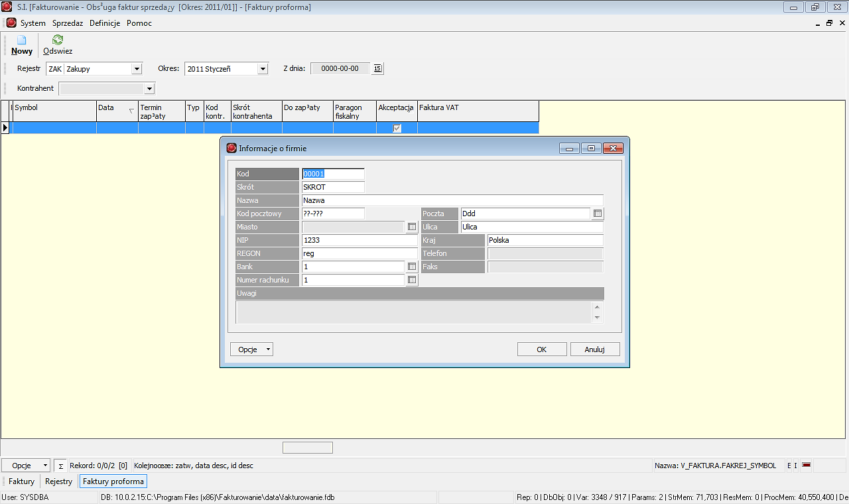This screenshot has width=849, height=504.
Task: Click OK in the Informacje o firmie dialog
Action: (542, 349)
